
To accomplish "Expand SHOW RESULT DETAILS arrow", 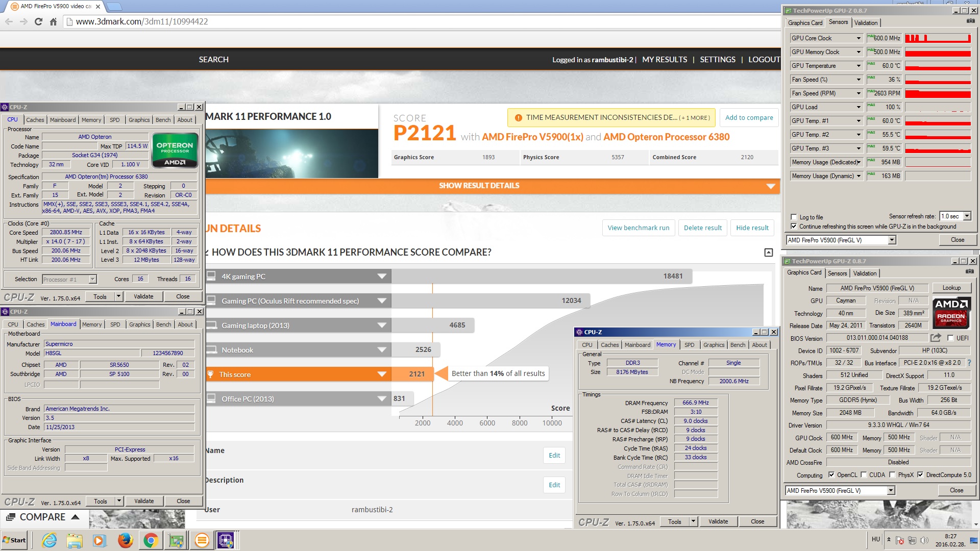I will pyautogui.click(x=771, y=186).
